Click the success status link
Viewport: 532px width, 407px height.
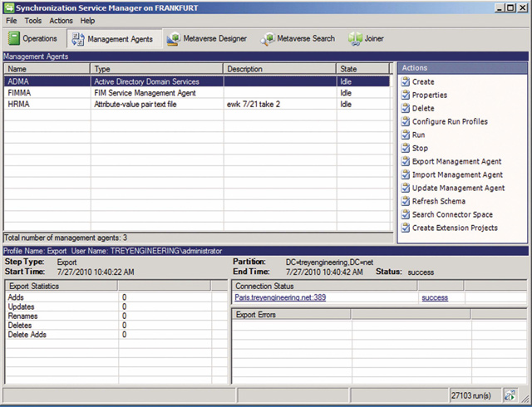[435, 297]
